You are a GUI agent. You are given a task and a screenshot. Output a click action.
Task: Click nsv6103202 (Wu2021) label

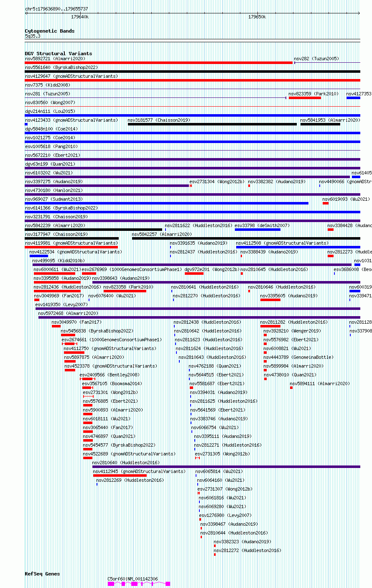point(49,173)
